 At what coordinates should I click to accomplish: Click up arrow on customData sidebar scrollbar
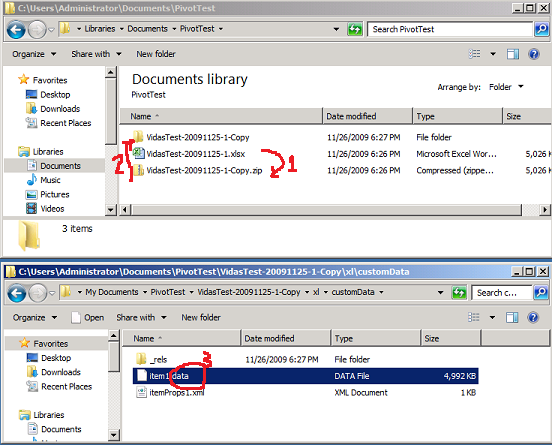click(113, 336)
